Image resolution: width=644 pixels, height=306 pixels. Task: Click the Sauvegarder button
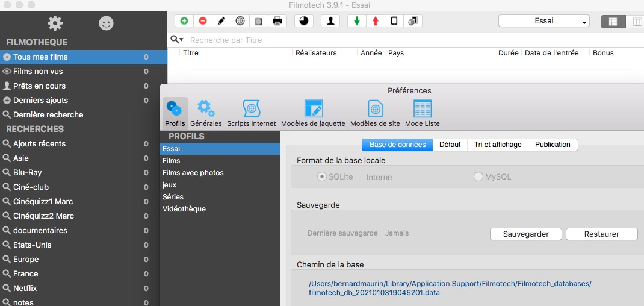pos(525,234)
